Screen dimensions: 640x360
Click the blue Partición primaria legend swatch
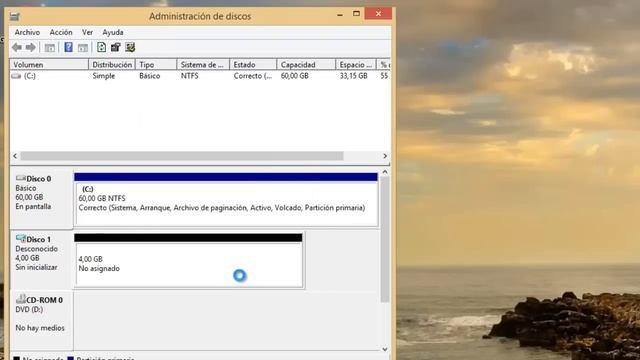point(71,358)
